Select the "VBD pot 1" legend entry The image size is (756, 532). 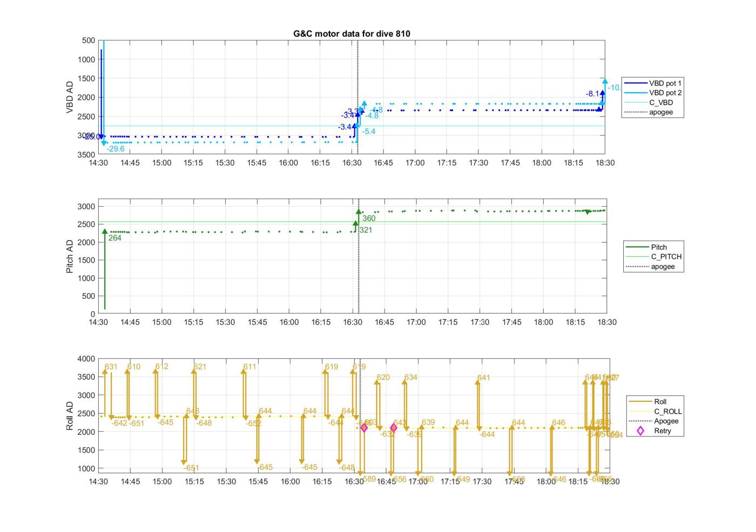[x=653, y=83]
